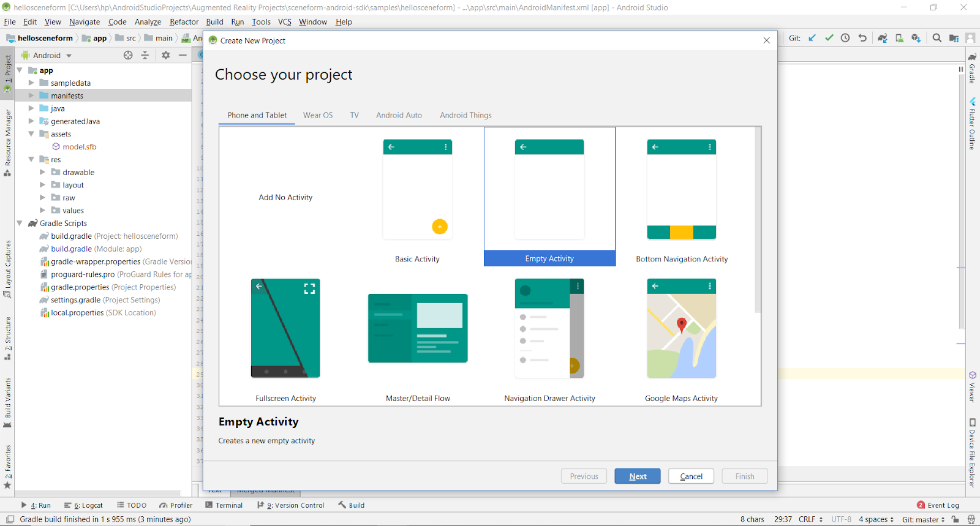Click the green Git commit checkmark icon
Viewport: 980px width, 526px height.
point(829,38)
